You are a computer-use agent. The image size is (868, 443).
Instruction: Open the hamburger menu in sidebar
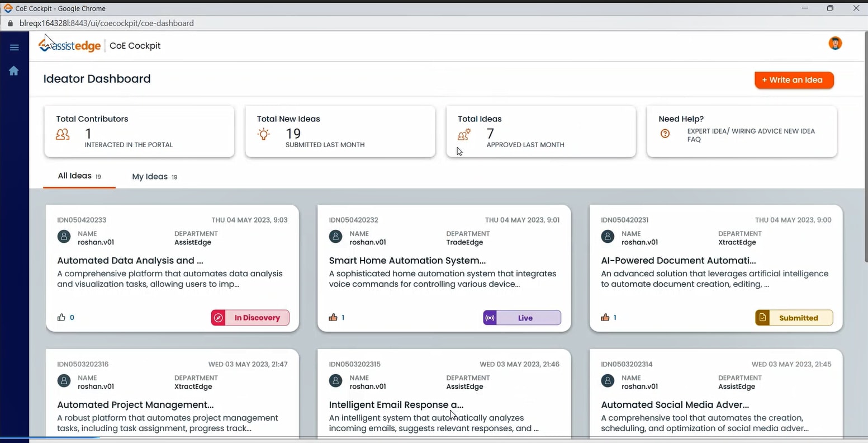click(15, 48)
